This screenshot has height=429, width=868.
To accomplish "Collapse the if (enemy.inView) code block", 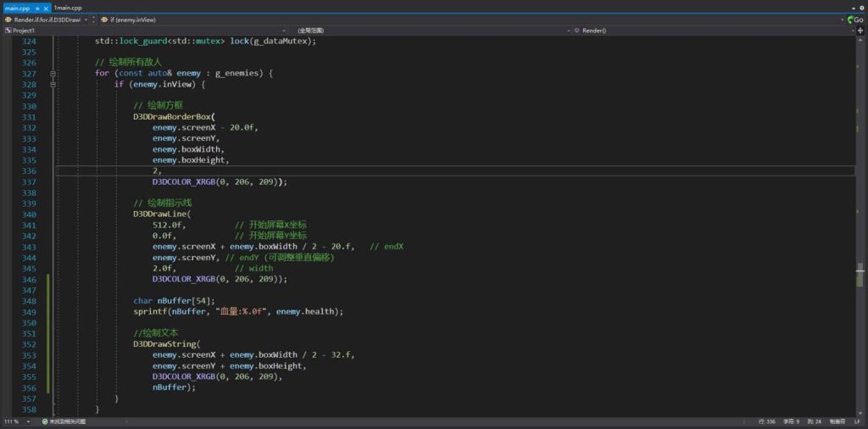I will (x=53, y=85).
